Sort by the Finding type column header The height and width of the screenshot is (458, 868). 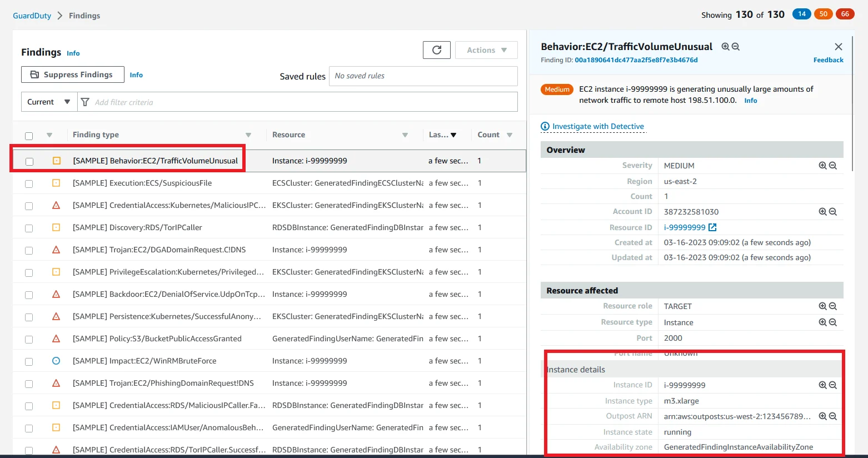[x=96, y=135]
